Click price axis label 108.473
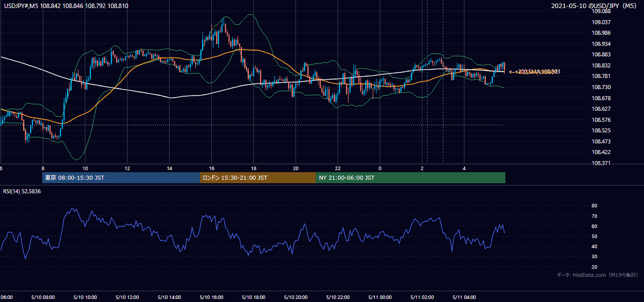 coord(602,141)
